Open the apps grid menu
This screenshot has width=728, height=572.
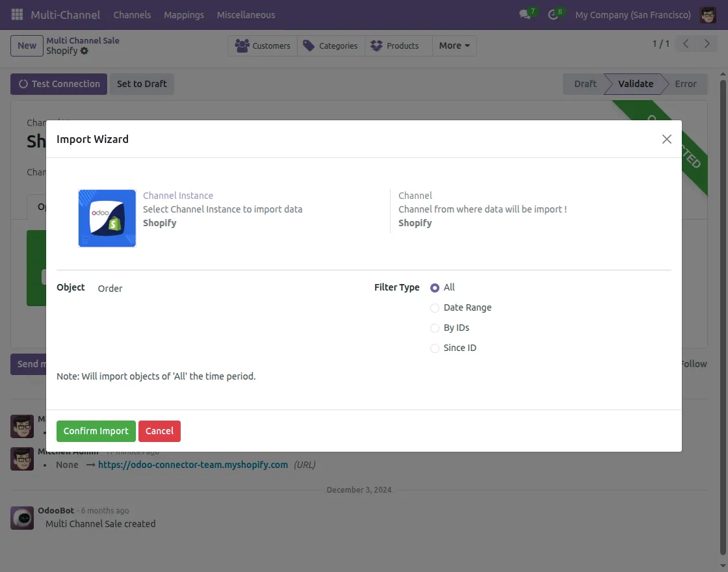pos(16,15)
